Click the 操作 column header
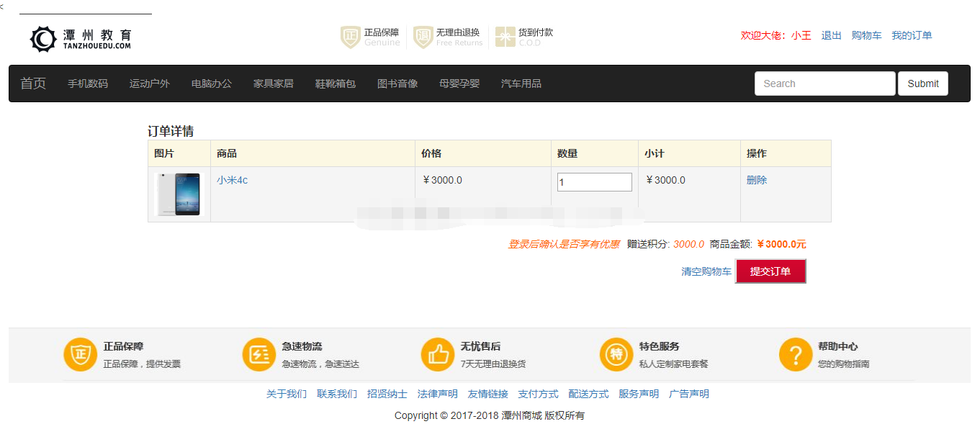 click(x=757, y=153)
